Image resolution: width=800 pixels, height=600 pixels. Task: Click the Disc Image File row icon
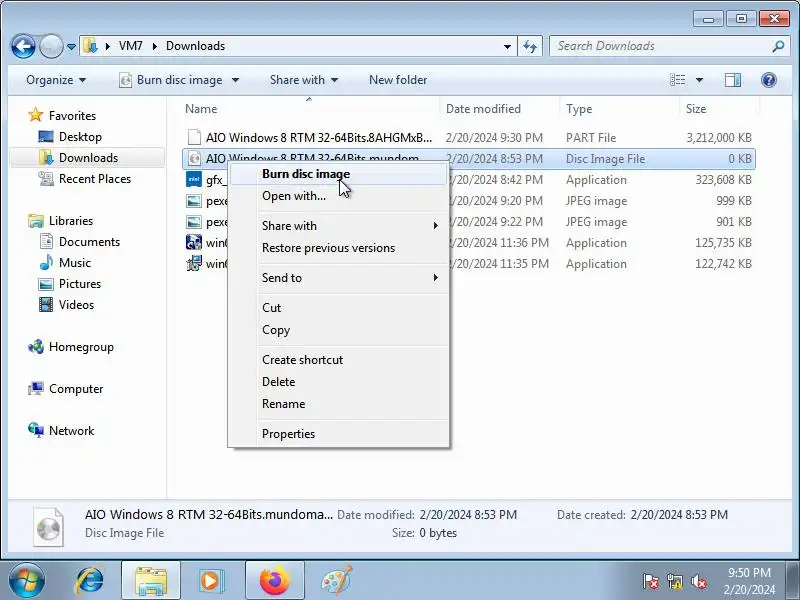tap(194, 159)
